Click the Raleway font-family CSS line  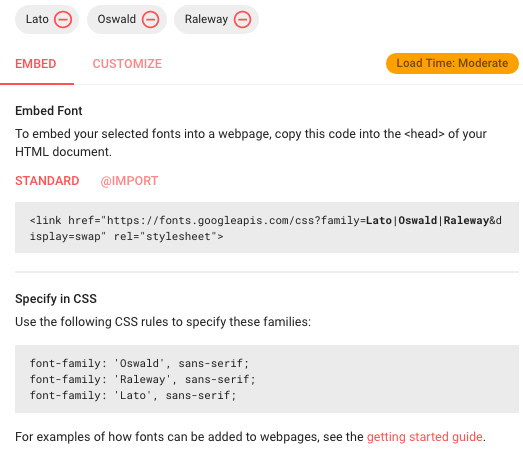point(143,379)
